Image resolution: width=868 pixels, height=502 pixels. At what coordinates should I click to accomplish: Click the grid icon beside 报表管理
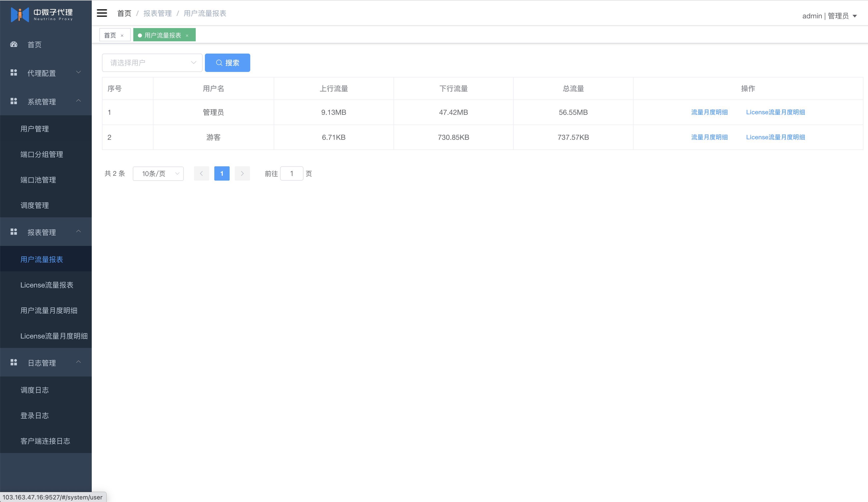(x=14, y=232)
